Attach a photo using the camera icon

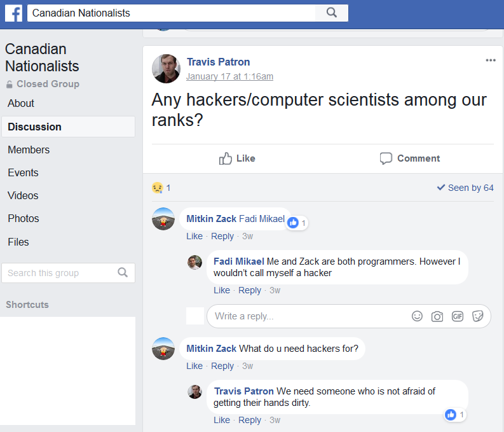click(437, 316)
